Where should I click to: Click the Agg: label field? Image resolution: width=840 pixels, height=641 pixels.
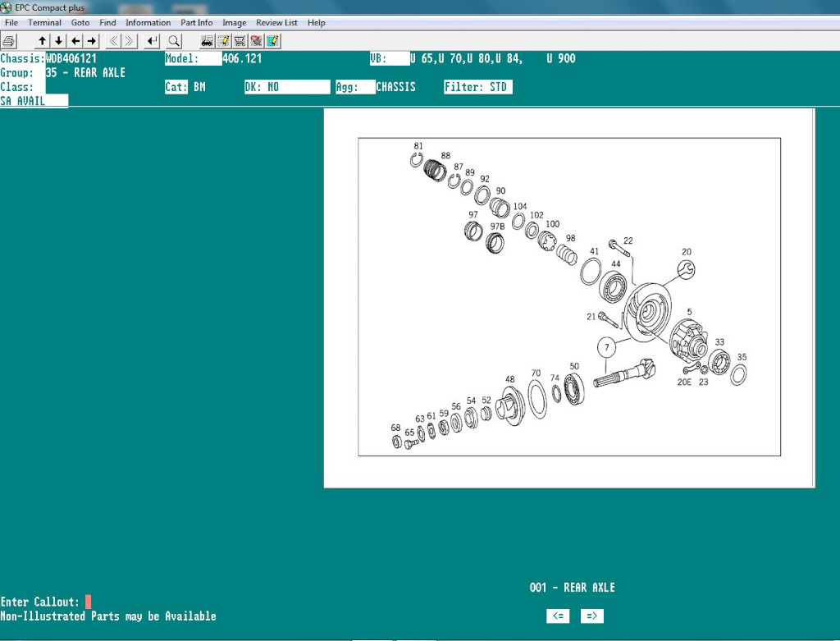[355, 87]
